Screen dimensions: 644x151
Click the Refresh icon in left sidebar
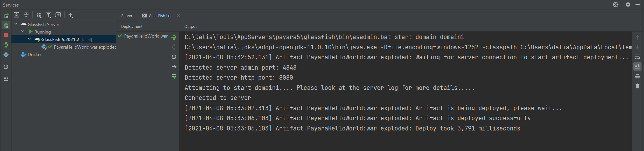click(6, 67)
